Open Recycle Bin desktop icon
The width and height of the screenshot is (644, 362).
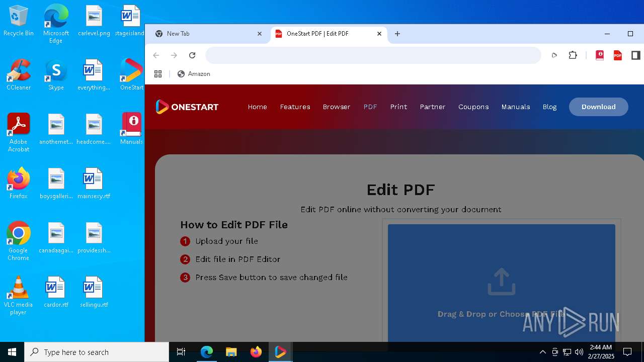(19, 21)
